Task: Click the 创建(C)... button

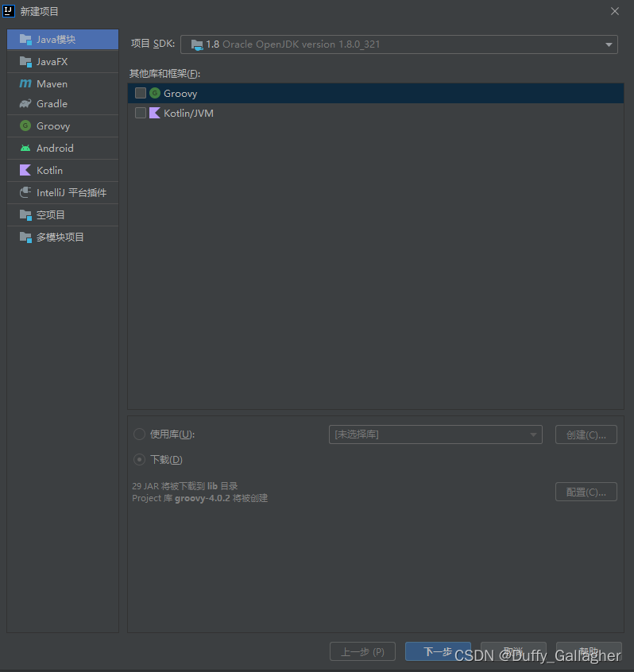Action: pyautogui.click(x=586, y=434)
